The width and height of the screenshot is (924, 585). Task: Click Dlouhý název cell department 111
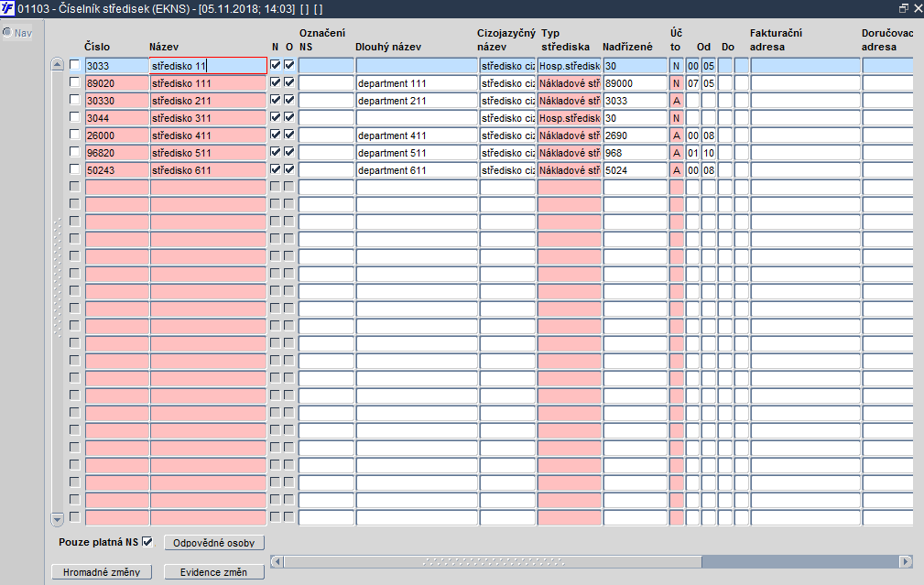[417, 83]
